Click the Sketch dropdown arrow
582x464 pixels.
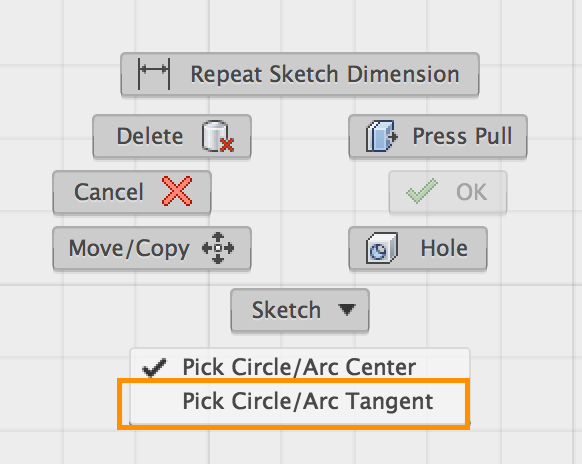[347, 309]
